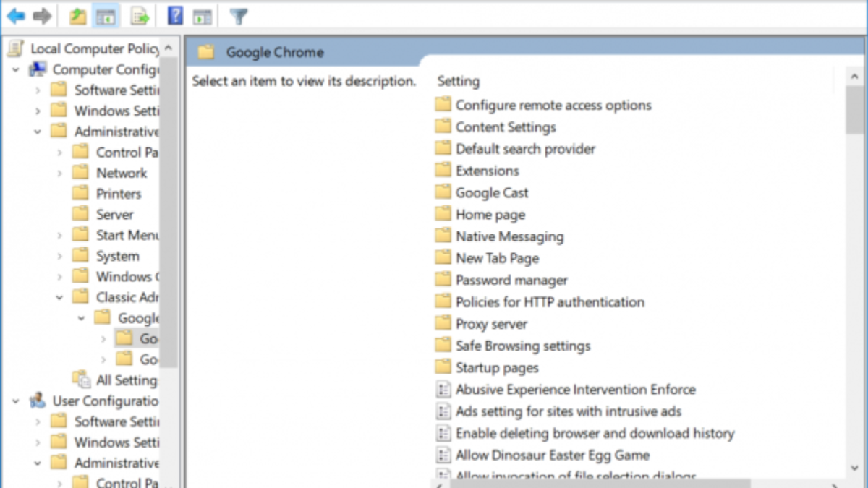Select All Settings in the tree

[126, 380]
